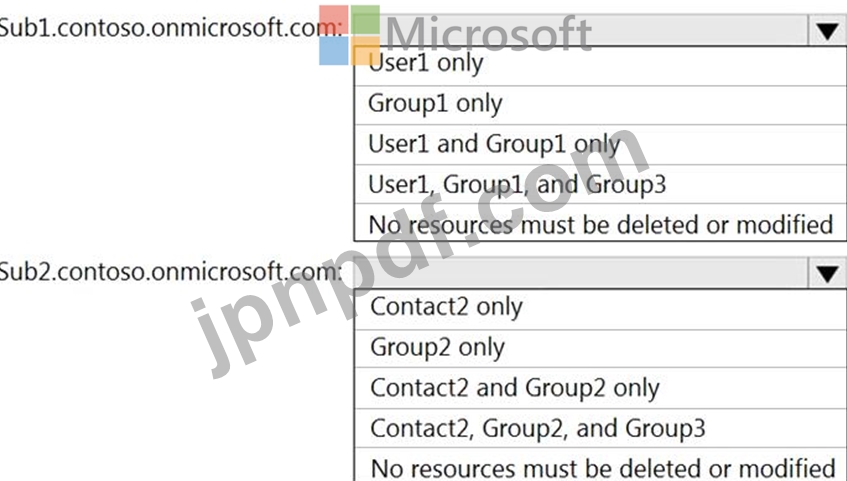Click the Sub1.contoso.onmicrosoft.com label
The height and width of the screenshot is (481, 847).
[171, 28]
